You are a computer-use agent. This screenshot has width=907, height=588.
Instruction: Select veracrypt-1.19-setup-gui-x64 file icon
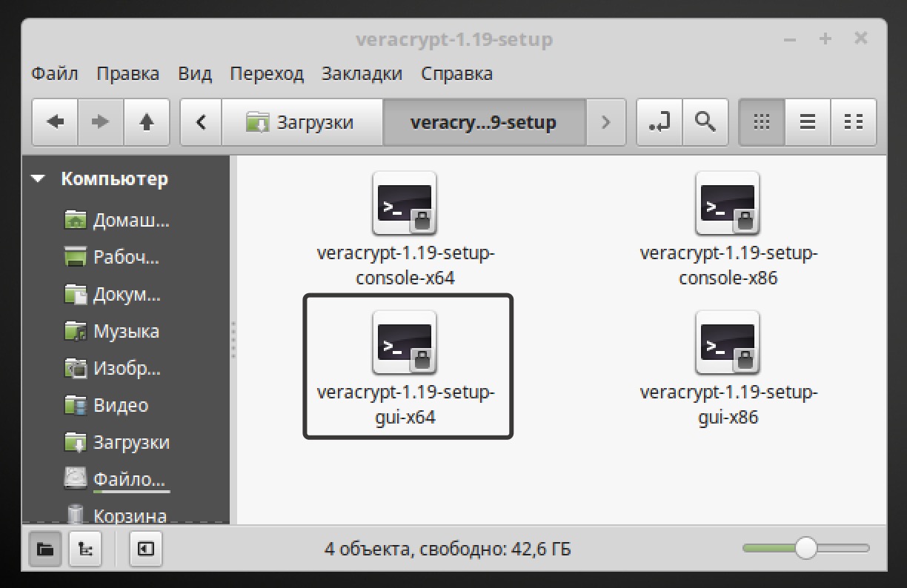[x=405, y=343]
